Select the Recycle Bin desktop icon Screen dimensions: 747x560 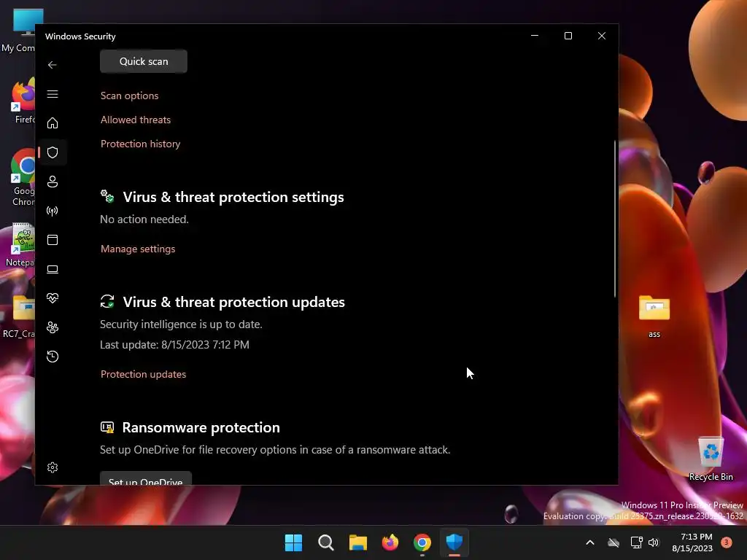[711, 459]
